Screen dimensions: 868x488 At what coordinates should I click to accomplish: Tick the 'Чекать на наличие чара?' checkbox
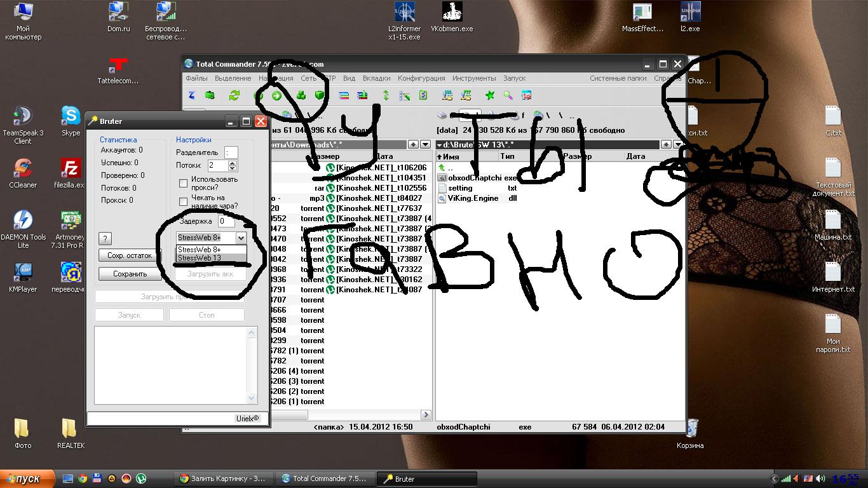pos(184,202)
